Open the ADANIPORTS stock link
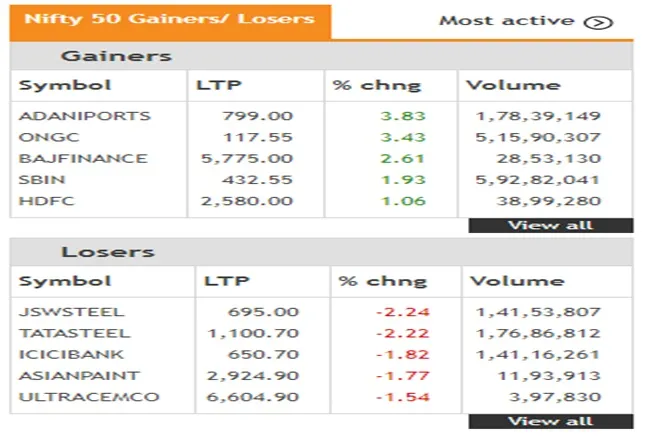Image resolution: width=660 pixels, height=440 pixels. point(84,116)
